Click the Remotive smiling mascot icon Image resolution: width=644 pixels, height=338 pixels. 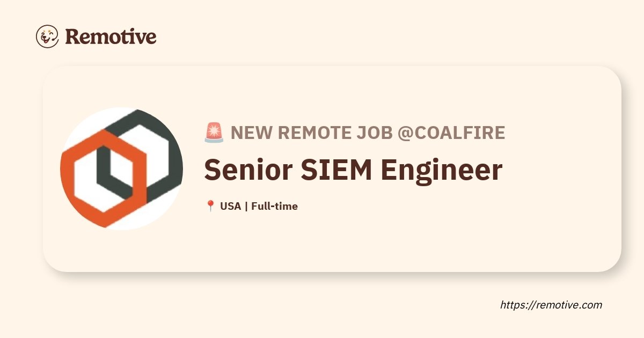[47, 36]
